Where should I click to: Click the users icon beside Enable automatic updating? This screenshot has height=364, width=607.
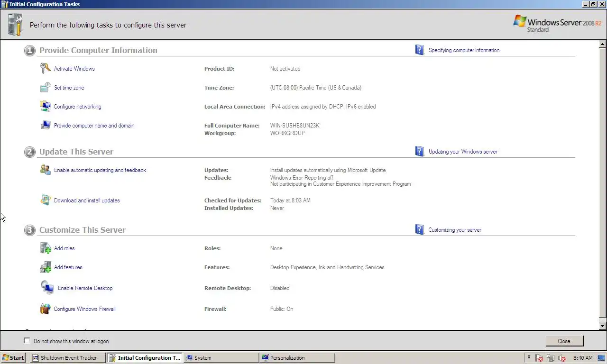[x=46, y=170]
